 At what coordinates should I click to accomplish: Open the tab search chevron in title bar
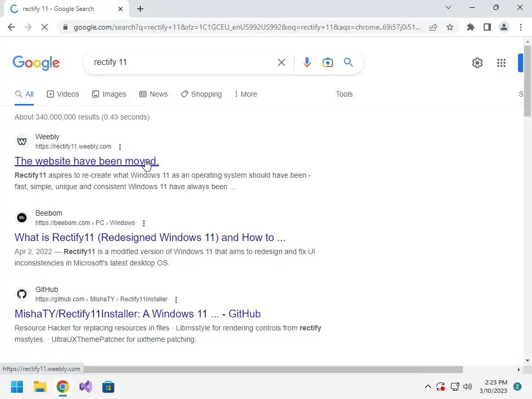pos(448,7)
